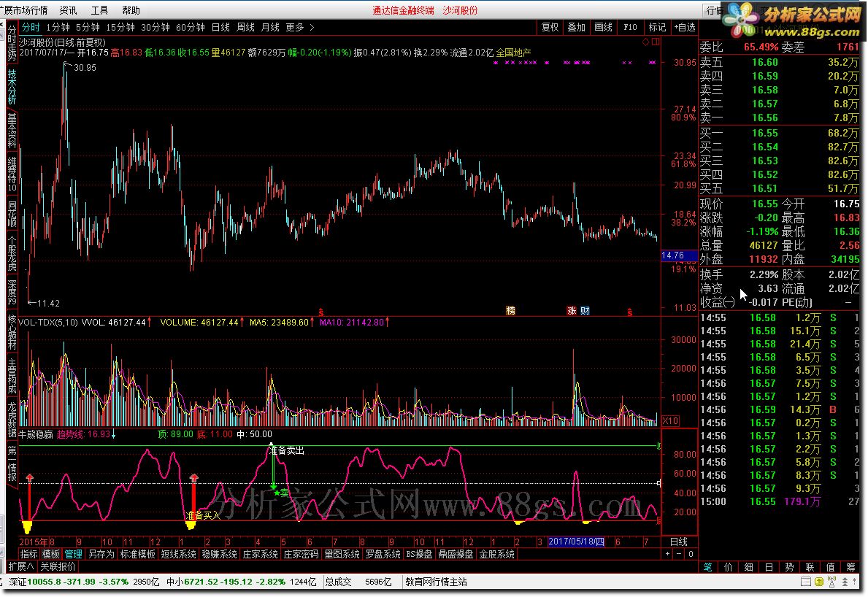Viewport: 868px width, 597px height.
Task: Click the yellow upload status icon
Action: coord(819,582)
